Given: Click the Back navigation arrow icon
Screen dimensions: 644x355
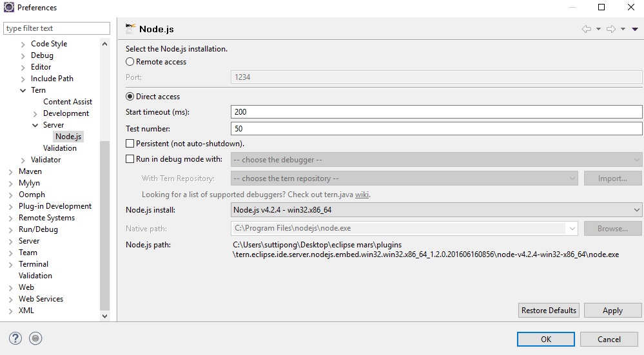Looking at the screenshot, I should 587,29.
